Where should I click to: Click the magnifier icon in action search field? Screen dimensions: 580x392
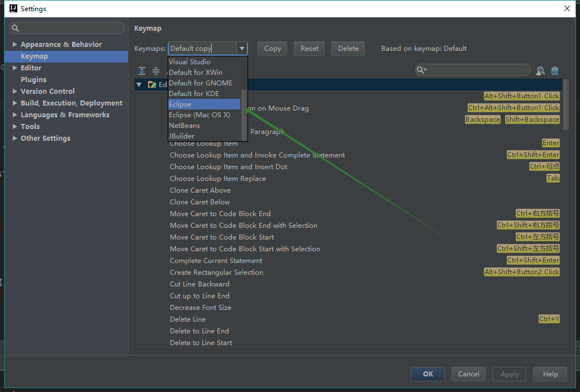click(421, 70)
